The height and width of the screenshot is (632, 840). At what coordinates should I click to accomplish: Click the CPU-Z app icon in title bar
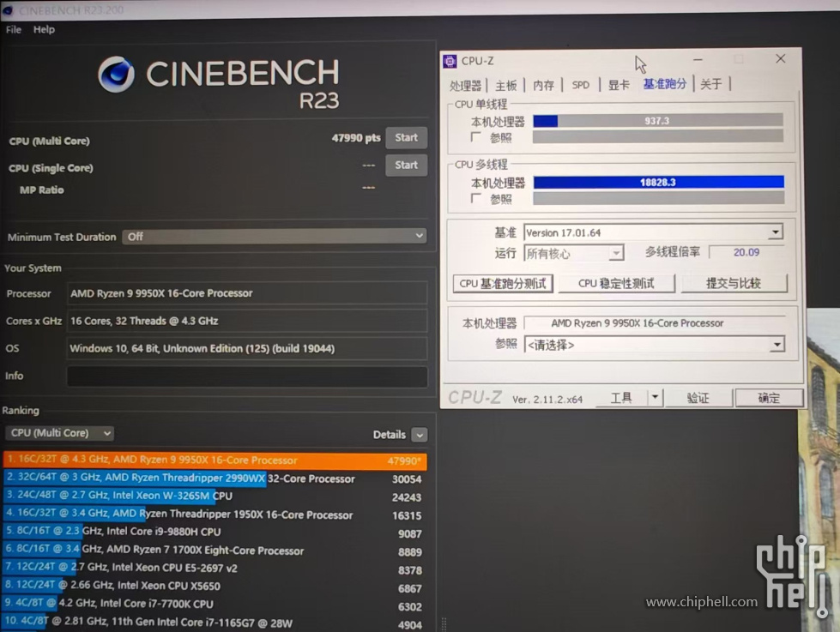tap(450, 60)
